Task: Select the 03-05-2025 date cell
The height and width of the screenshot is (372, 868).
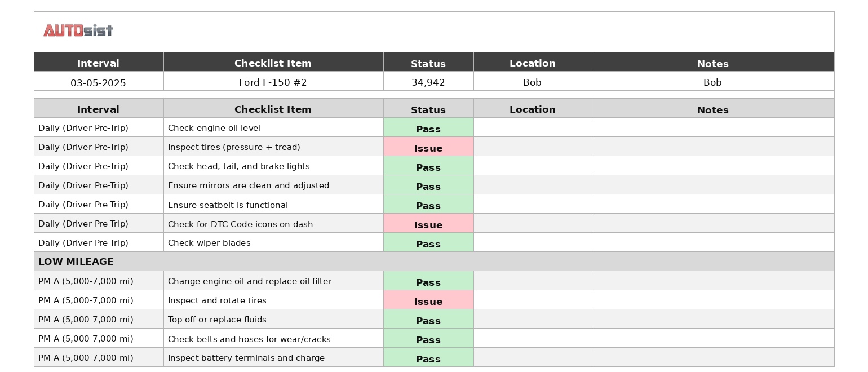Action: tap(98, 82)
